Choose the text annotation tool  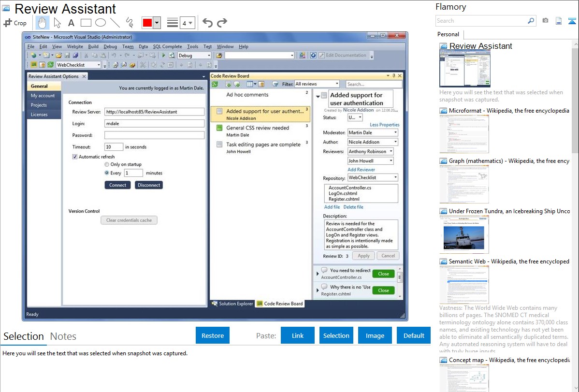[71, 23]
